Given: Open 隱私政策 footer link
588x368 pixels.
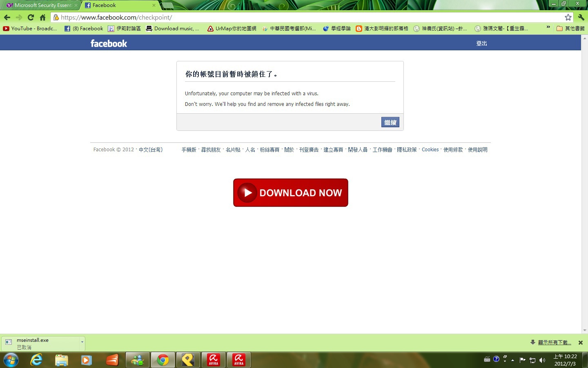Looking at the screenshot, I should [407, 150].
